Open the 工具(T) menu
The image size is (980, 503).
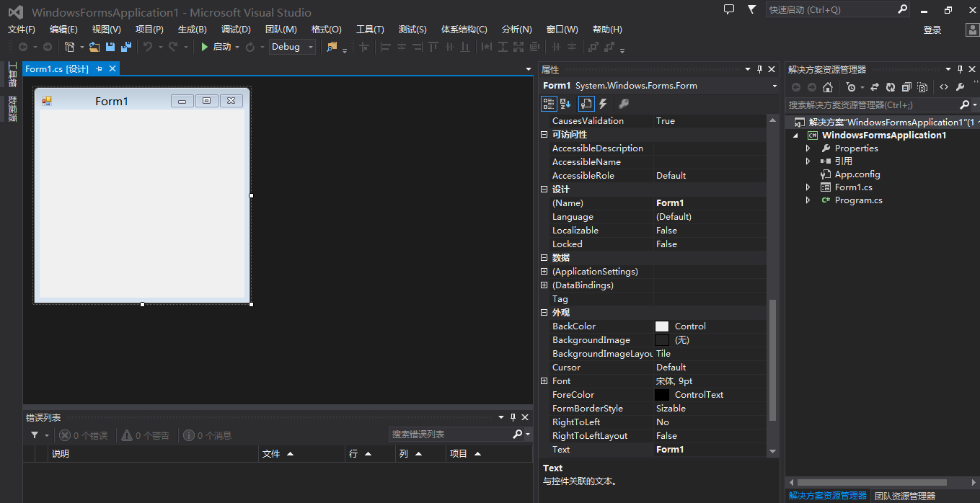coord(370,30)
